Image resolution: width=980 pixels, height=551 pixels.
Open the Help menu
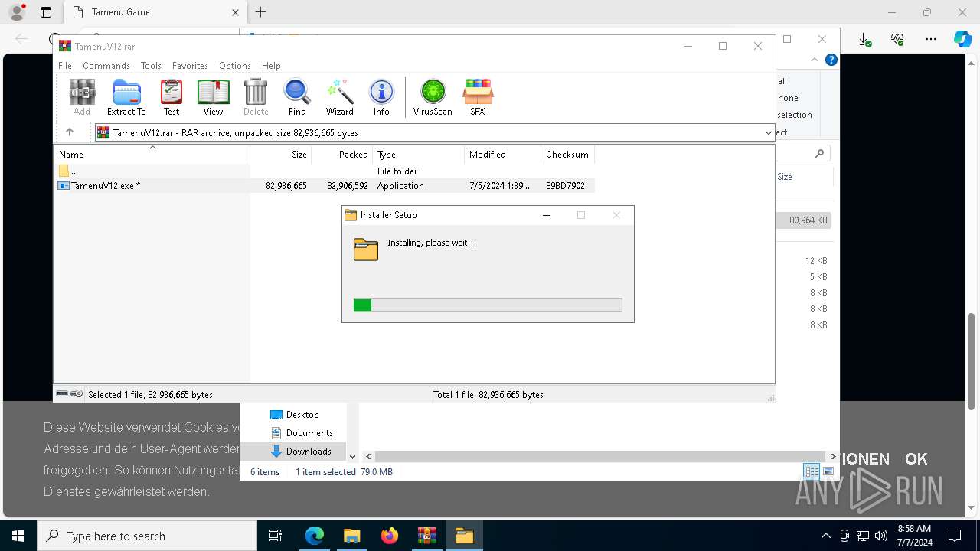point(271,66)
